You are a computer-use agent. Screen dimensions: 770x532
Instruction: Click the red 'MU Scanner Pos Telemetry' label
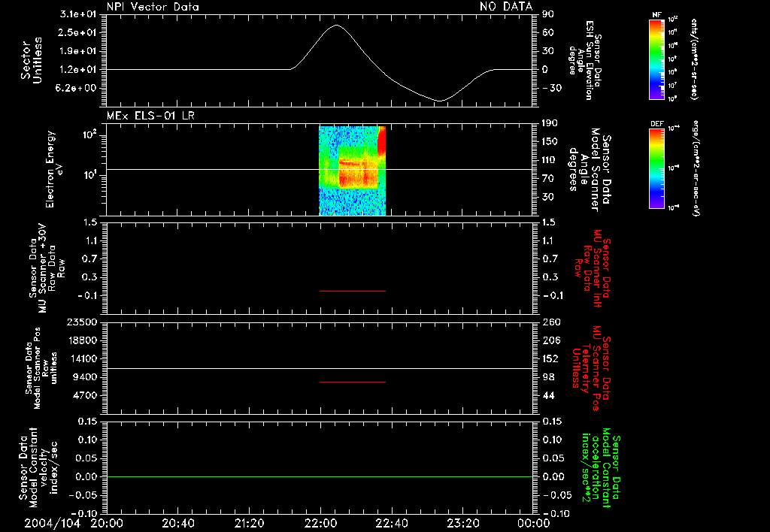pyautogui.click(x=591, y=368)
